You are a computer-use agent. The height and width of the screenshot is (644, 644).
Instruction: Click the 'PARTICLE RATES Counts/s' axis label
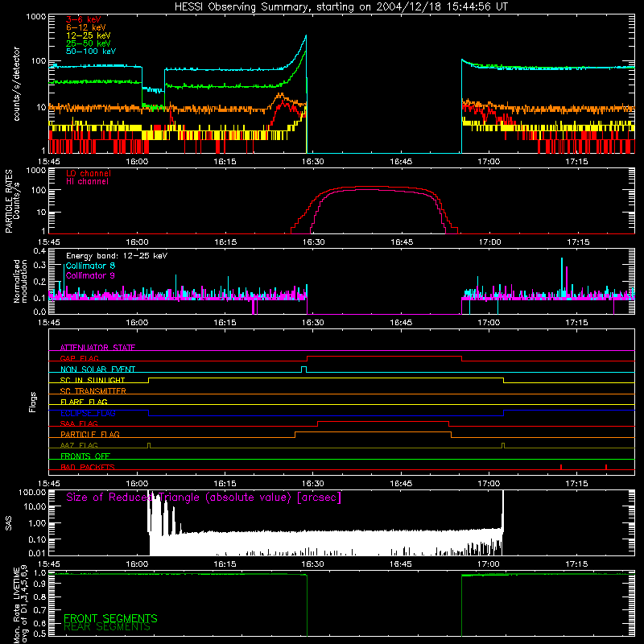(12, 201)
